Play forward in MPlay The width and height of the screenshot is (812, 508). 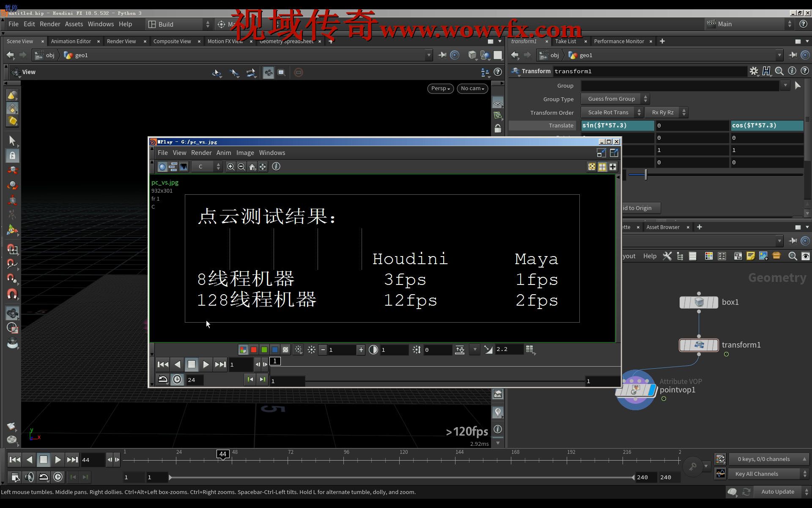pos(206,364)
